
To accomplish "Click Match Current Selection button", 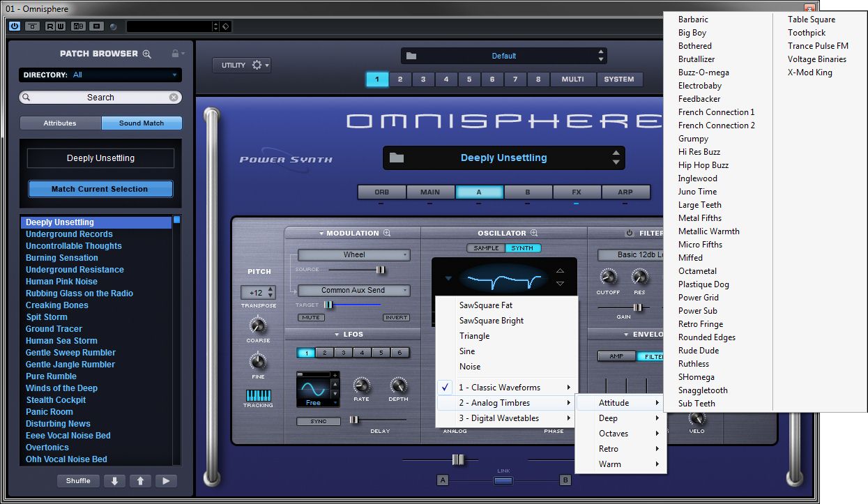I will tap(100, 189).
